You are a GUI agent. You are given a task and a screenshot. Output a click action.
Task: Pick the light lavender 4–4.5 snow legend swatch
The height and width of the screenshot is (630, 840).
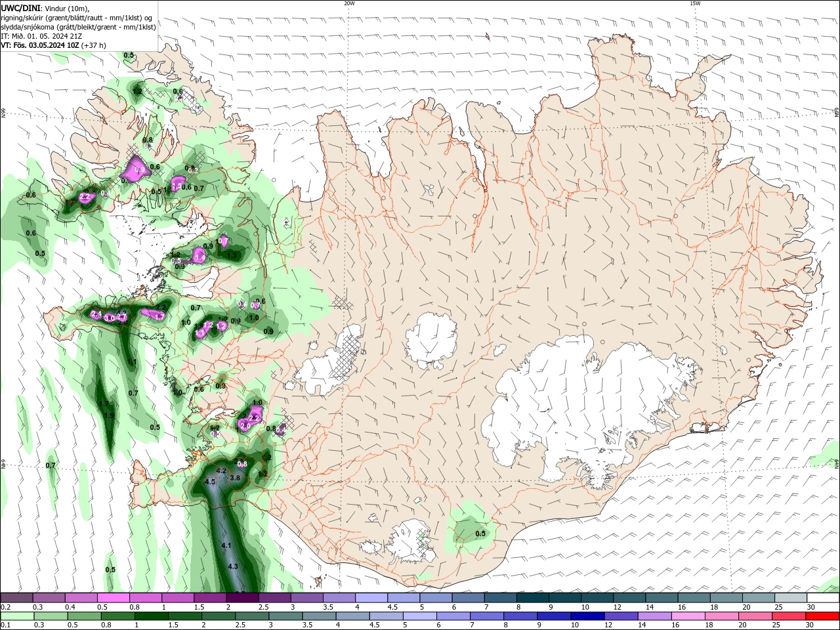pyautogui.click(x=372, y=598)
